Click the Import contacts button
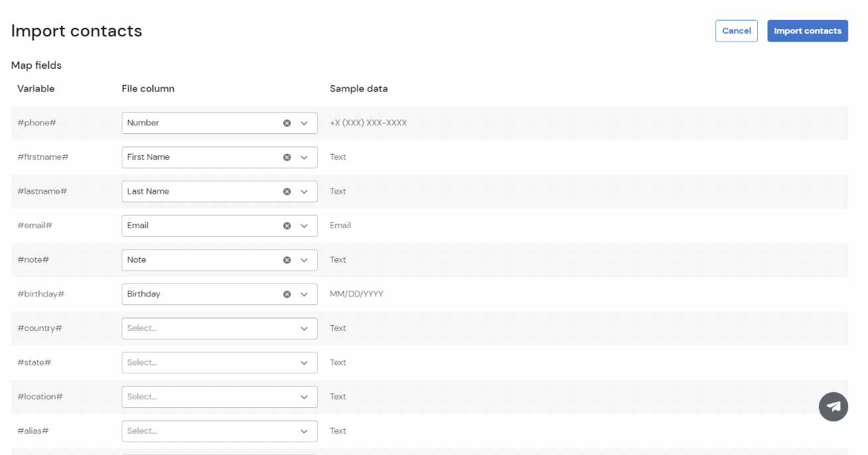Screen dimensions: 868x455 (x=808, y=31)
